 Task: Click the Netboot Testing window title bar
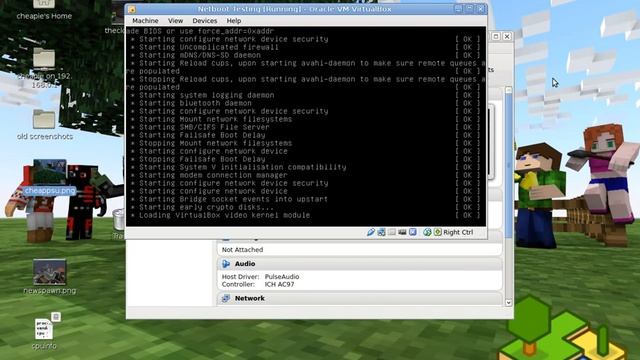[x=294, y=9]
